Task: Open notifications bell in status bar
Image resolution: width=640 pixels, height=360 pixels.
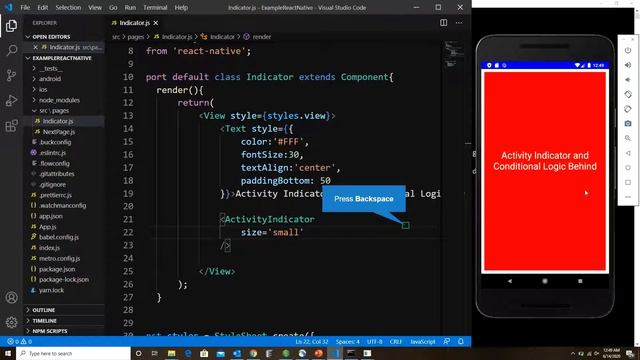Action: click(461, 342)
